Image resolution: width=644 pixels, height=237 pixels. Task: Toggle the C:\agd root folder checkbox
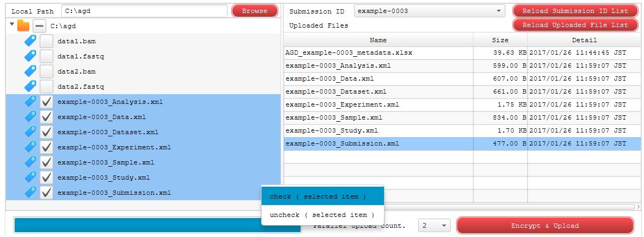[x=39, y=25]
